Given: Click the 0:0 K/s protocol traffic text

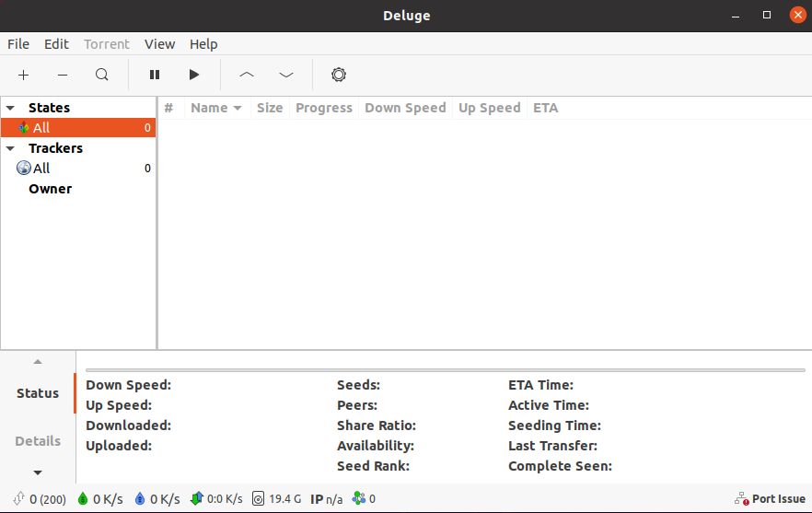Looking at the screenshot, I should tap(225, 499).
